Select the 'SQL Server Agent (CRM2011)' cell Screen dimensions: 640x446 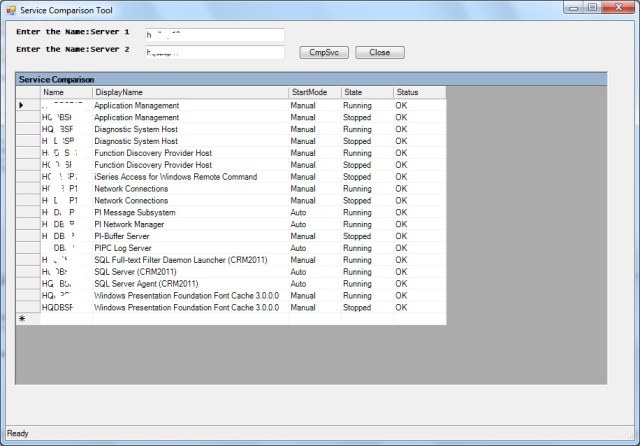[191, 283]
